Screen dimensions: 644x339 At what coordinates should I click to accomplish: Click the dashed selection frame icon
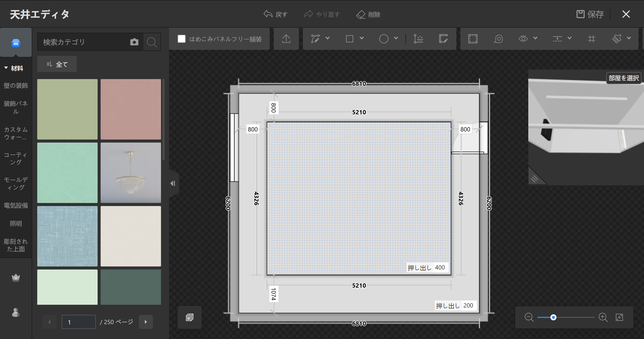pos(473,39)
